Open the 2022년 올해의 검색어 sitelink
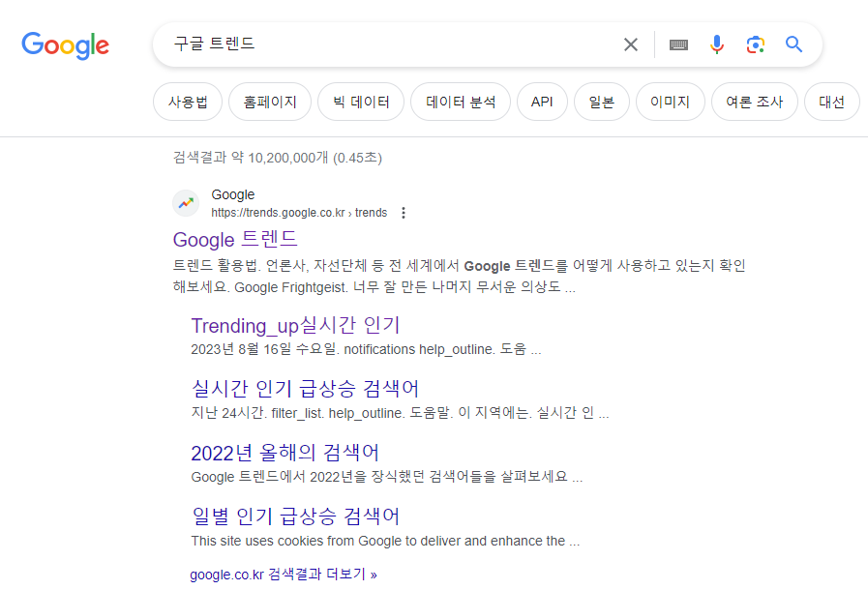868x590 pixels. (285, 453)
